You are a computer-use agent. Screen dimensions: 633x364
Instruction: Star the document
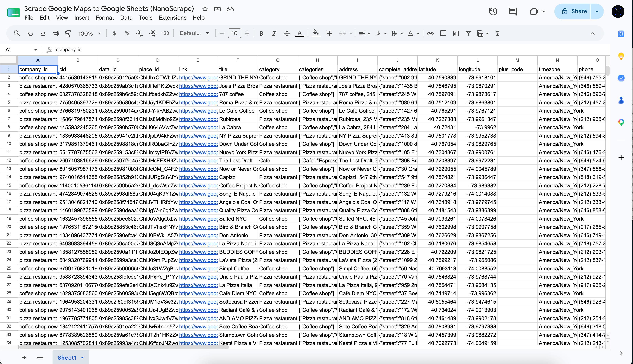coord(205,9)
